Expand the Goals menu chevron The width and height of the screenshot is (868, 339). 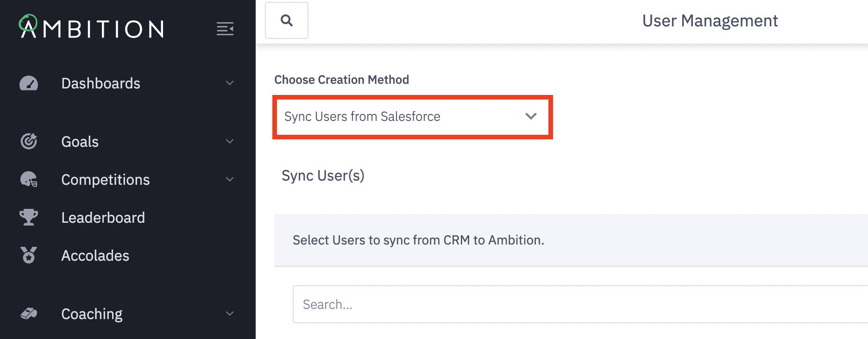(230, 141)
